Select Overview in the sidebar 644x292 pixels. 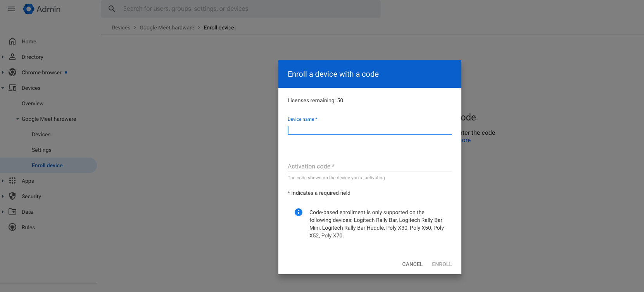coord(33,103)
